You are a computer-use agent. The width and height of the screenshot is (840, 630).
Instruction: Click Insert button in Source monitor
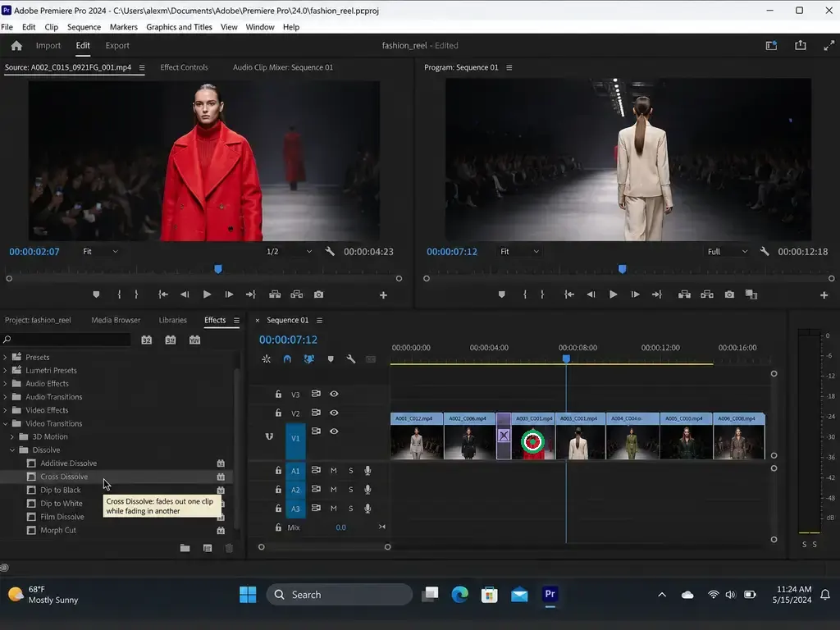pyautogui.click(x=275, y=294)
